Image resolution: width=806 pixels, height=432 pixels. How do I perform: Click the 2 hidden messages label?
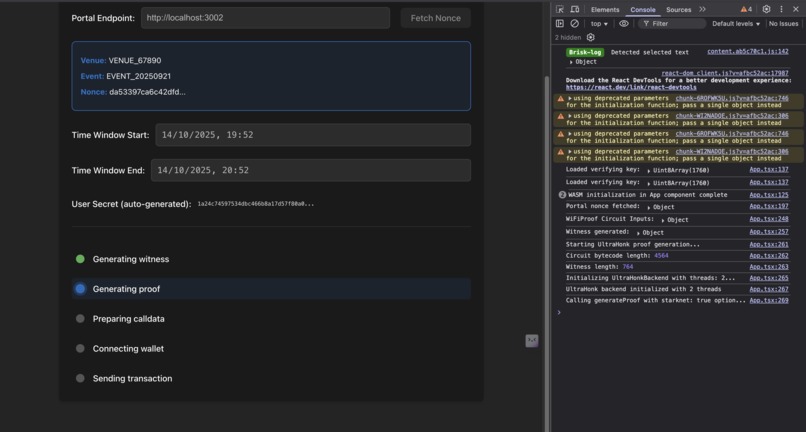click(x=568, y=38)
